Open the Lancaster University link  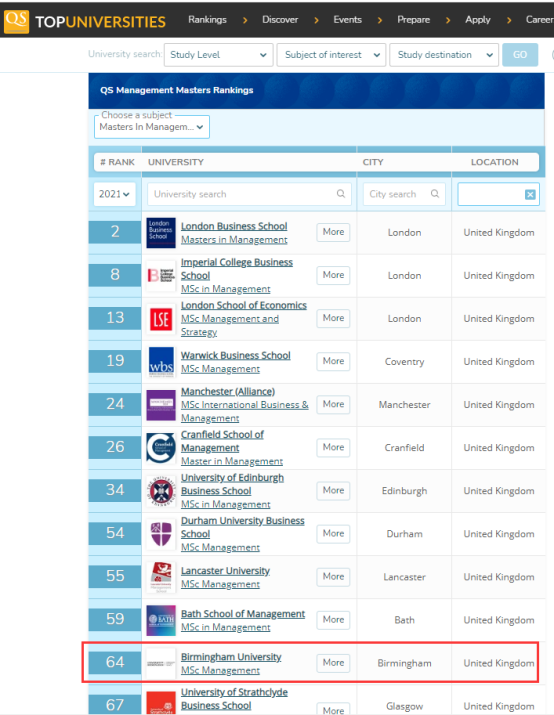click(225, 570)
